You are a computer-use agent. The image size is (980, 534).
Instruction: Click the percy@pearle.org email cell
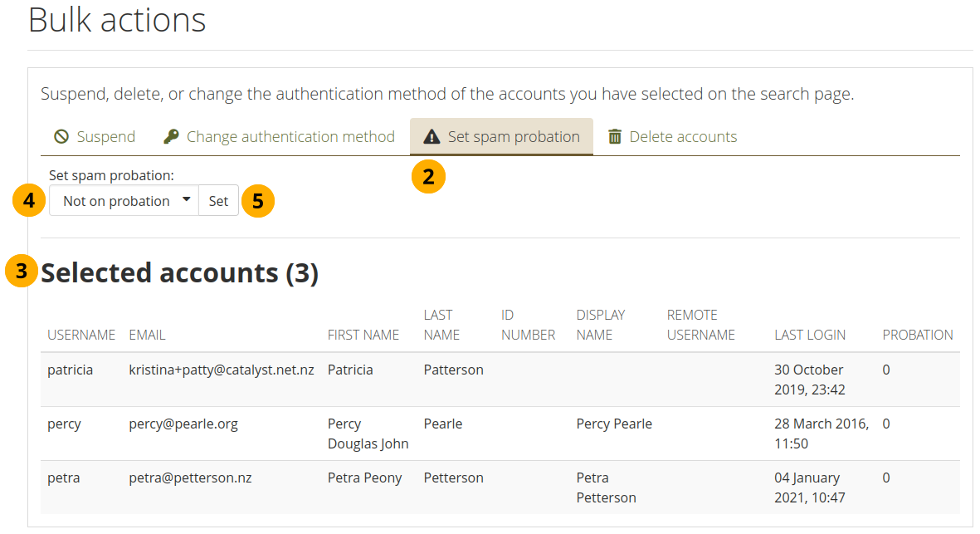[183, 424]
